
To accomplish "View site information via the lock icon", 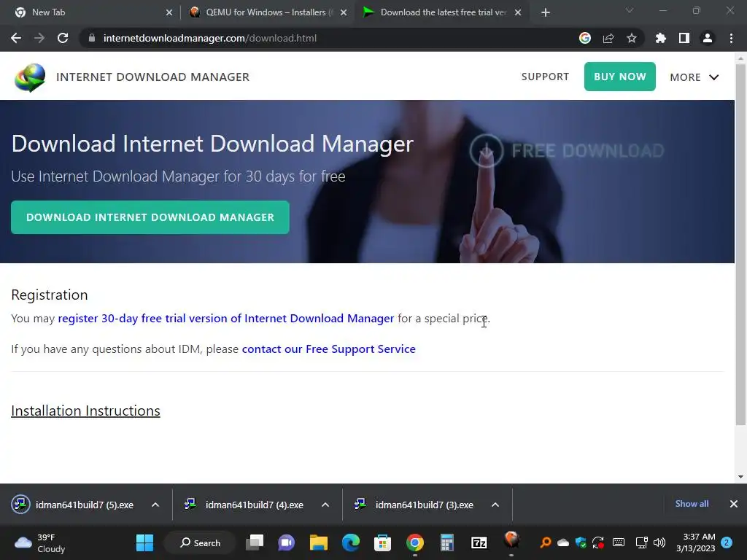I will point(92,38).
